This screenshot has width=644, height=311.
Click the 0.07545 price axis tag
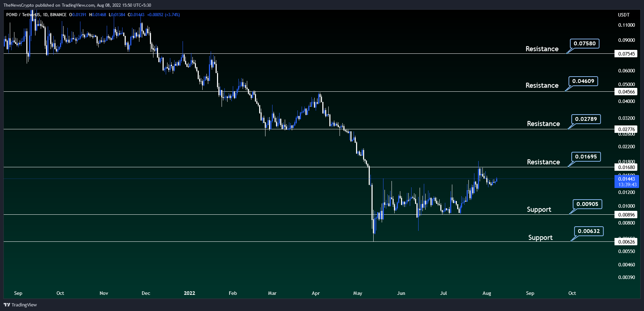tap(626, 54)
